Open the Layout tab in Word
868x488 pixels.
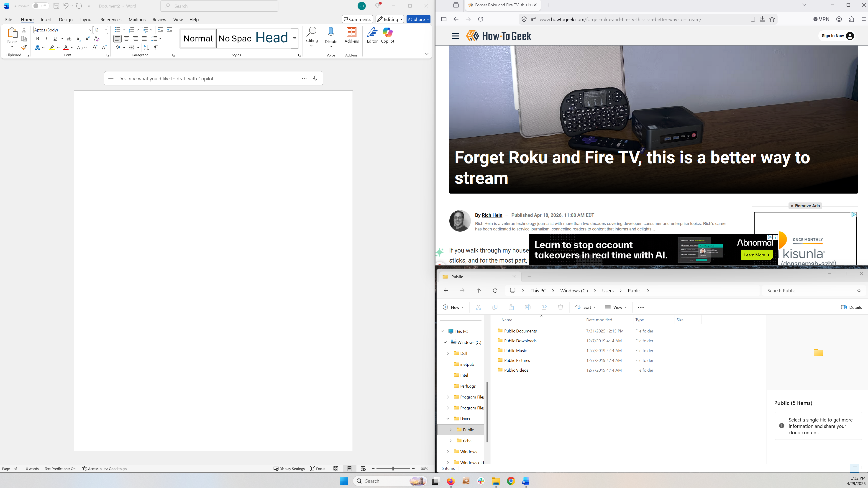(86, 20)
